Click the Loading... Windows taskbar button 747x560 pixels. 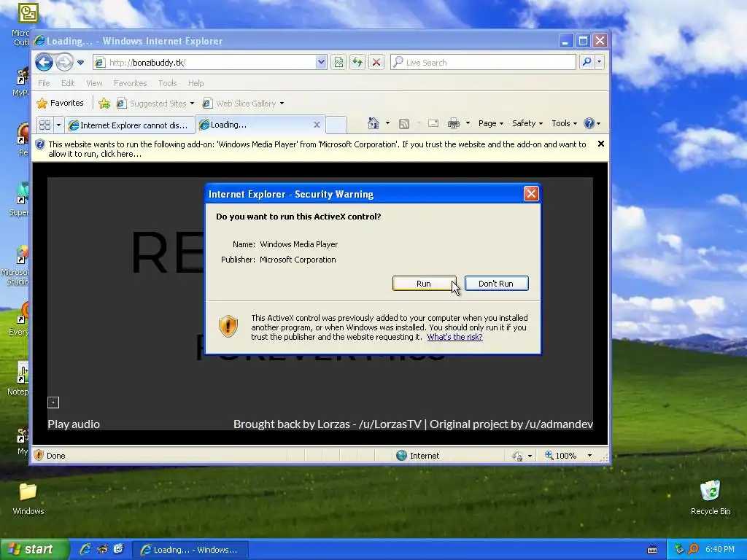(190, 550)
